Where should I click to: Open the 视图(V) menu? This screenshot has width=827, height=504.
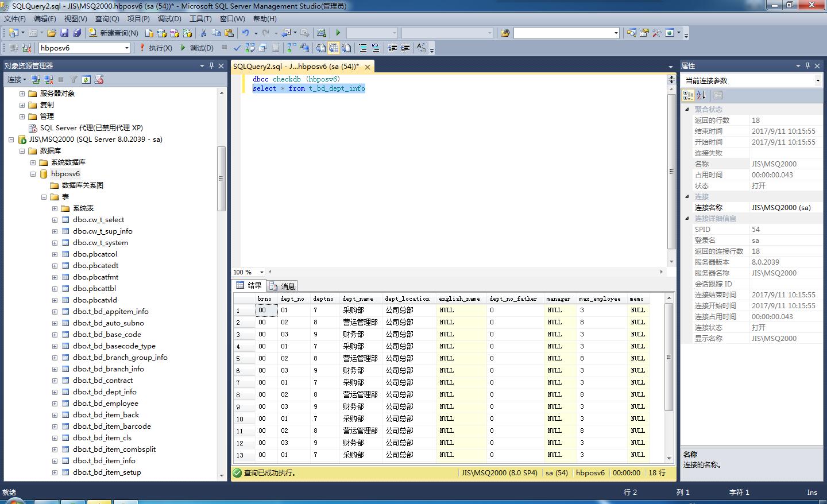[75, 19]
